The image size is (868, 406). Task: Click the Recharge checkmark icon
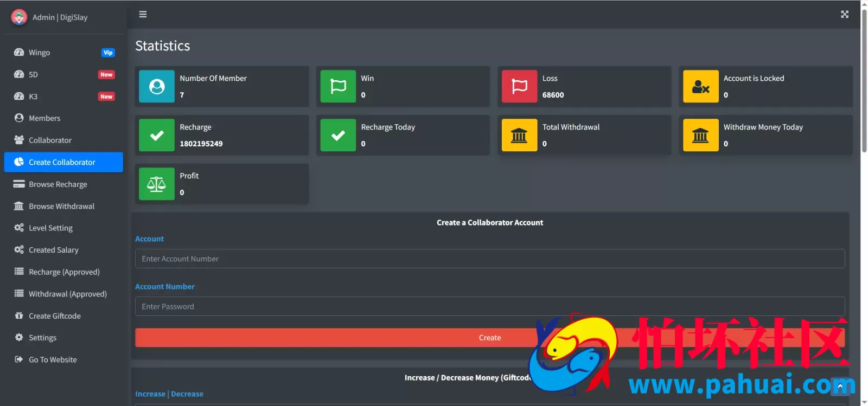[157, 136]
